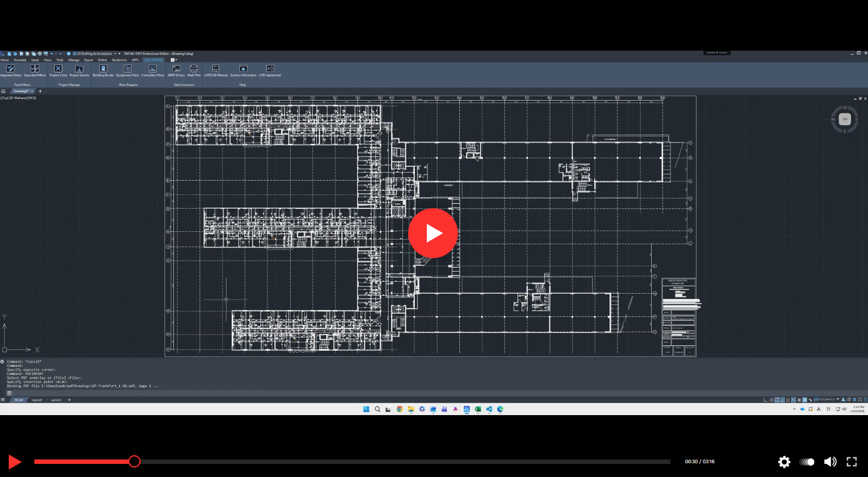Show hidden system tray icons chevron
868x477 pixels.
click(x=794, y=409)
